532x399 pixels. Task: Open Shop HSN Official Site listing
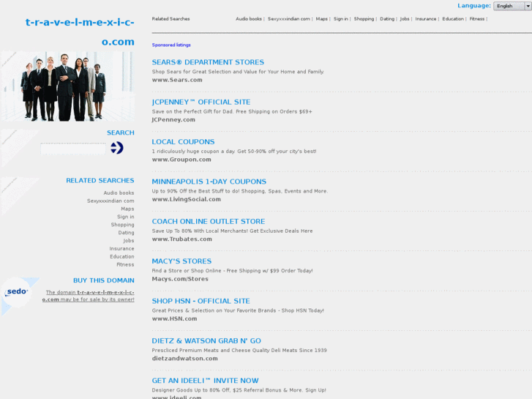coord(201,301)
